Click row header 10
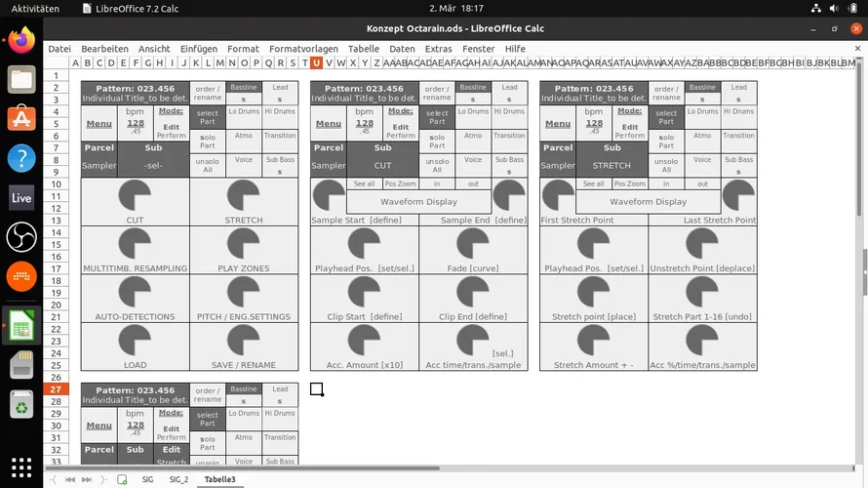 coord(56,183)
